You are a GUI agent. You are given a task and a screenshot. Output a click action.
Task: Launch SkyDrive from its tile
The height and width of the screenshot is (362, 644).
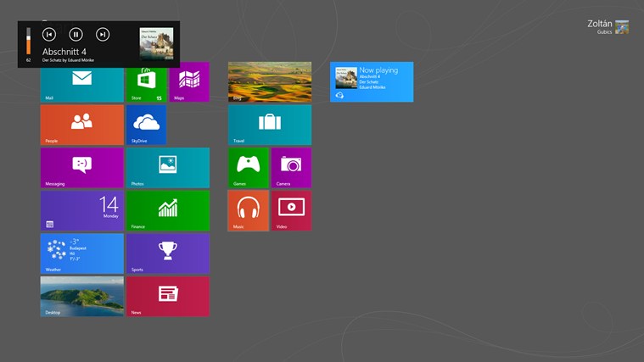[x=146, y=125]
